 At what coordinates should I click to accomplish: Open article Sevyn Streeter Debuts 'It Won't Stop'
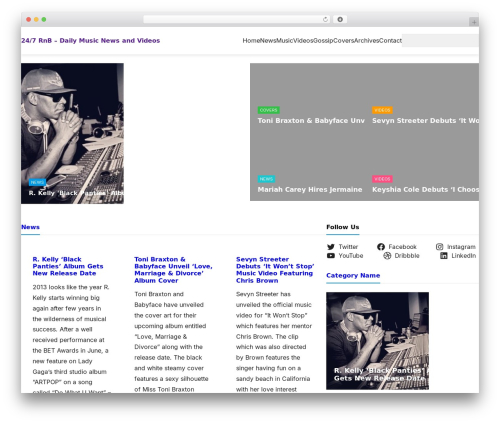[275, 270]
